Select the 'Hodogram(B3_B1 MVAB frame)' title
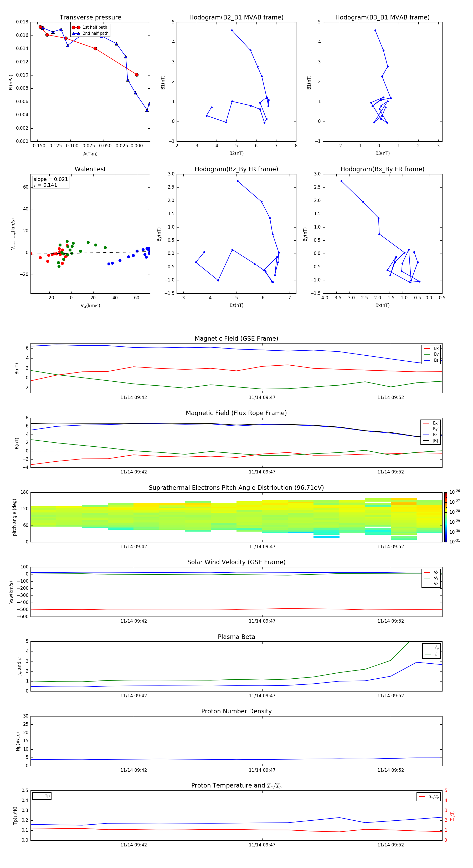This screenshot has height=868, width=473. 382,17
